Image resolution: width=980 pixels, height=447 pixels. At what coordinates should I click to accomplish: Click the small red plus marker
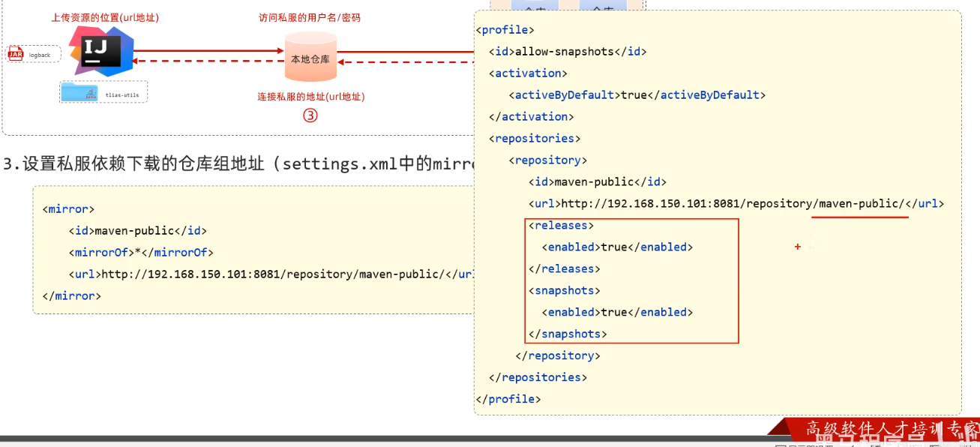[x=798, y=247]
